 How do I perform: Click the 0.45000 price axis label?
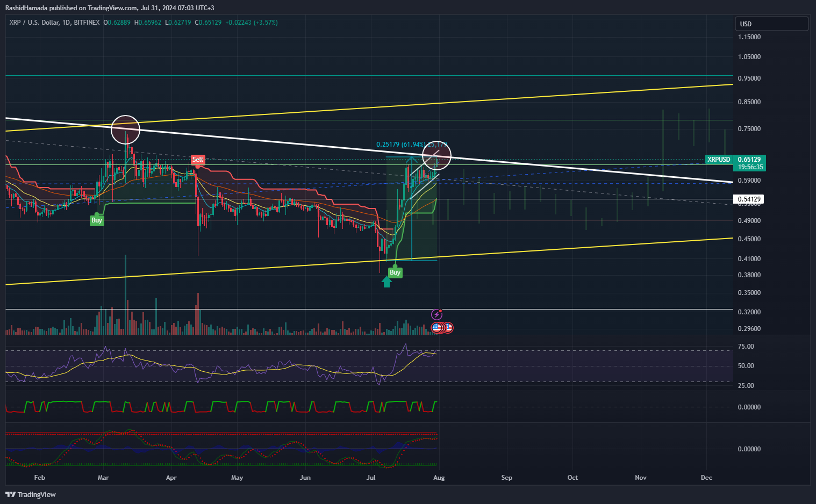[749, 239]
